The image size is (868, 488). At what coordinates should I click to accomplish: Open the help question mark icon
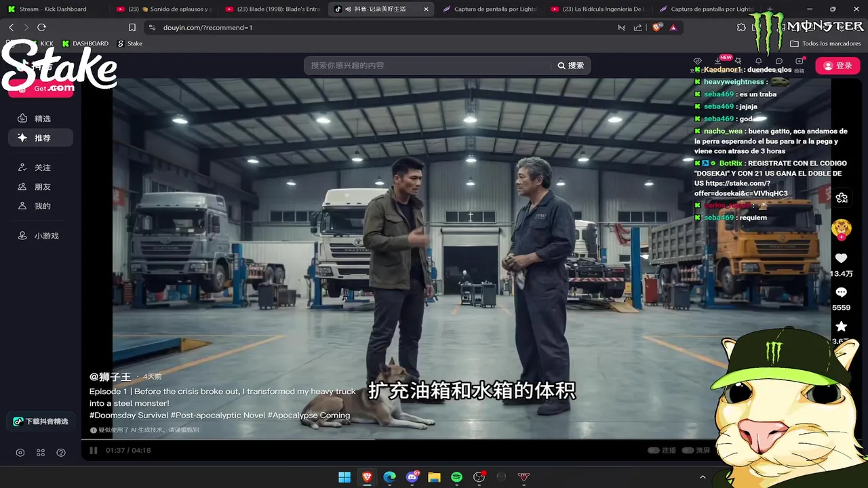pos(61,453)
